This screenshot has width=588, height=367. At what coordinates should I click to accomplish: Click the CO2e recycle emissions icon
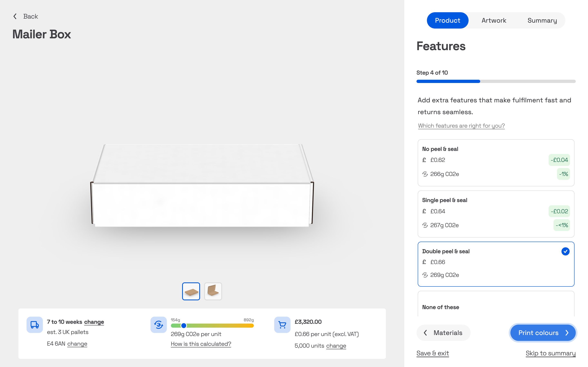click(x=158, y=325)
